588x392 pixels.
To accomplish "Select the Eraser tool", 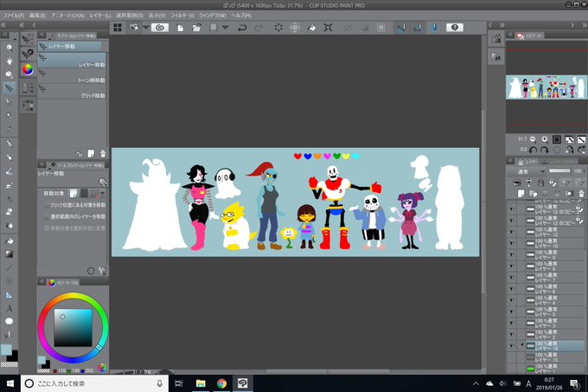I will click(9, 211).
